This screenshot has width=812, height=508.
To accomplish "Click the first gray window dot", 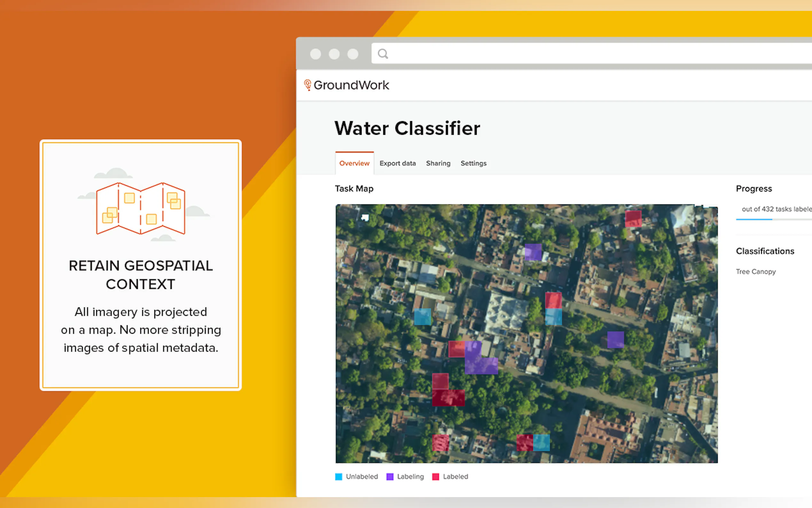I will 315,54.
